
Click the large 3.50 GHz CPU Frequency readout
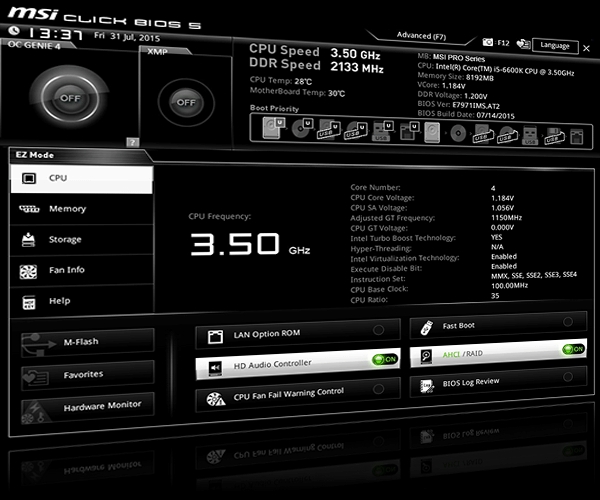point(250,244)
